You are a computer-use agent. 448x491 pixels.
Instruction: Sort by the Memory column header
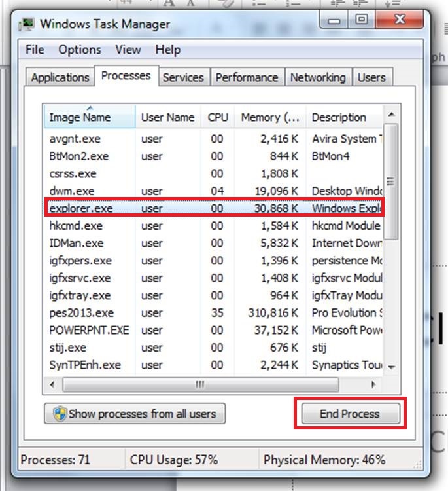click(x=270, y=117)
